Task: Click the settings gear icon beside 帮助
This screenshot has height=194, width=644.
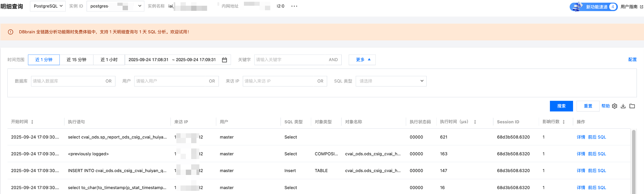Action: (615, 106)
